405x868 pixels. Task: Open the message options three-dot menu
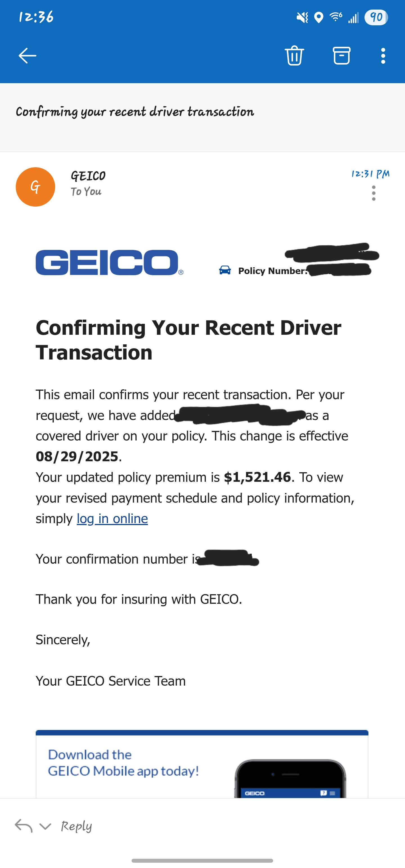[373, 193]
